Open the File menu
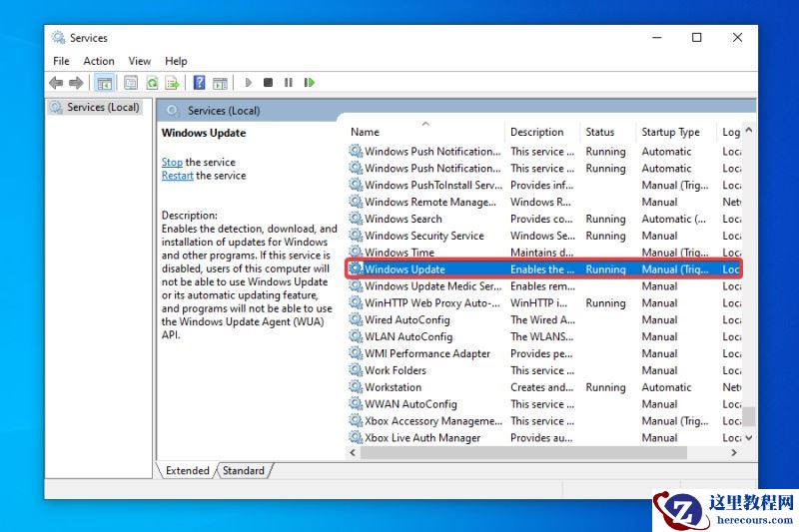Viewport: 799px width, 532px height. pyautogui.click(x=61, y=61)
